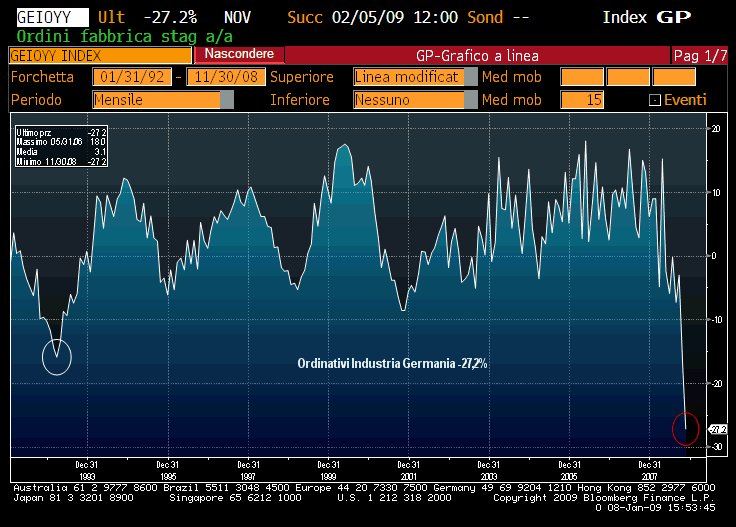Click the gray arrow beside Linea modificat
Screen dimensions: 736x527
pyautogui.click(x=470, y=76)
